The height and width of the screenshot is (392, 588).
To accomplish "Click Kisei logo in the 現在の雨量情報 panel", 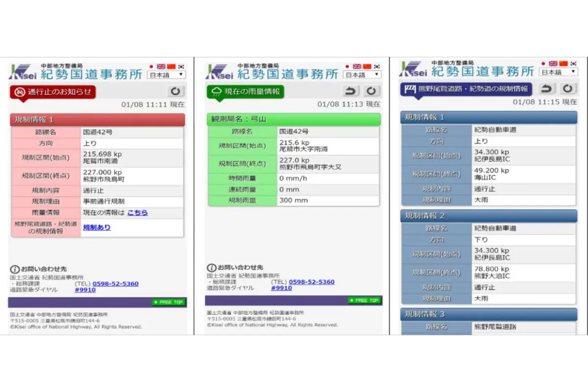I will click(219, 72).
